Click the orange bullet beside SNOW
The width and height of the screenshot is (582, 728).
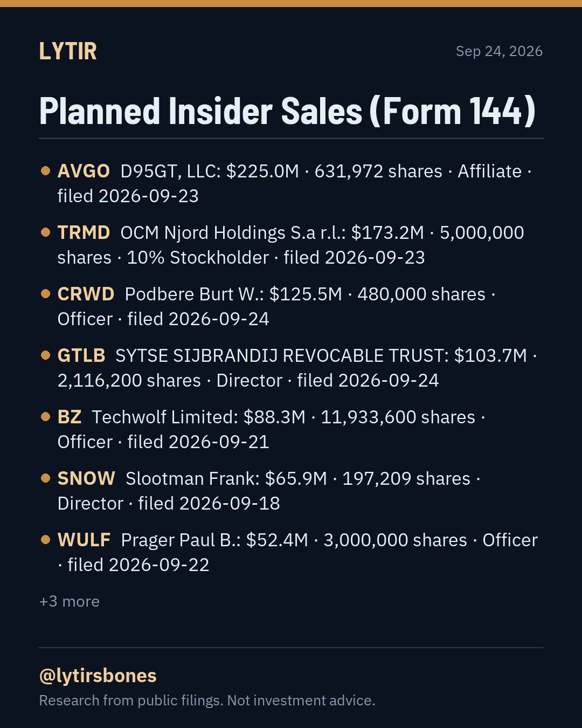click(x=45, y=478)
